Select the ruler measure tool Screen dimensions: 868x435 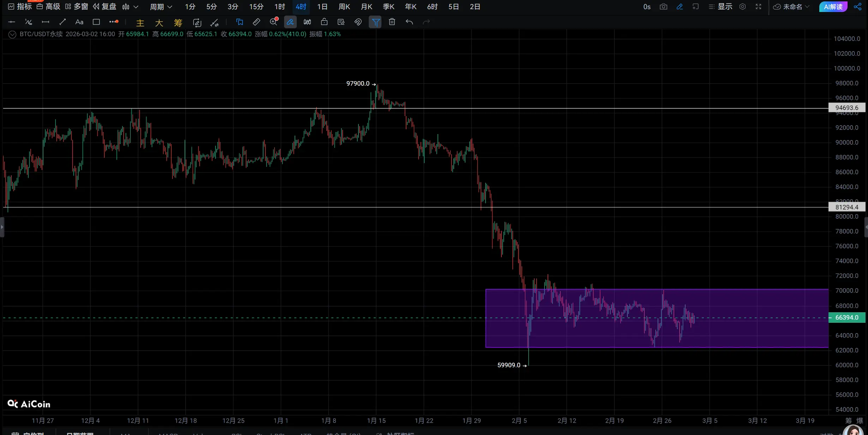click(257, 22)
